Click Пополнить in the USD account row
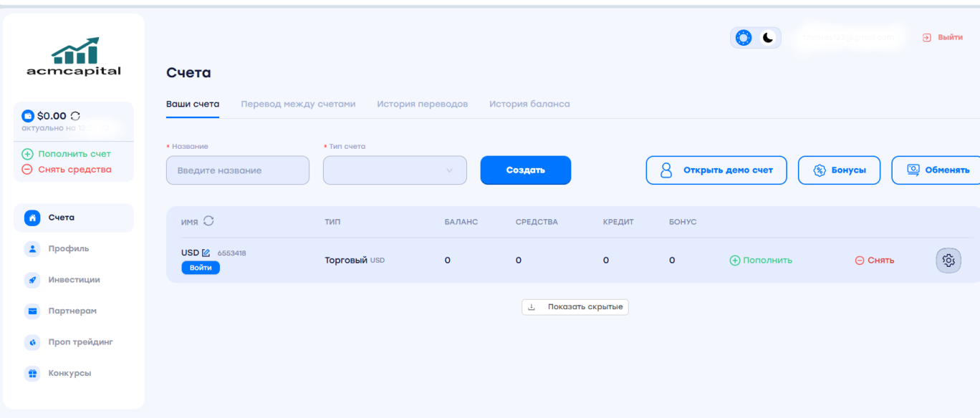This screenshot has width=980, height=418. [x=761, y=261]
